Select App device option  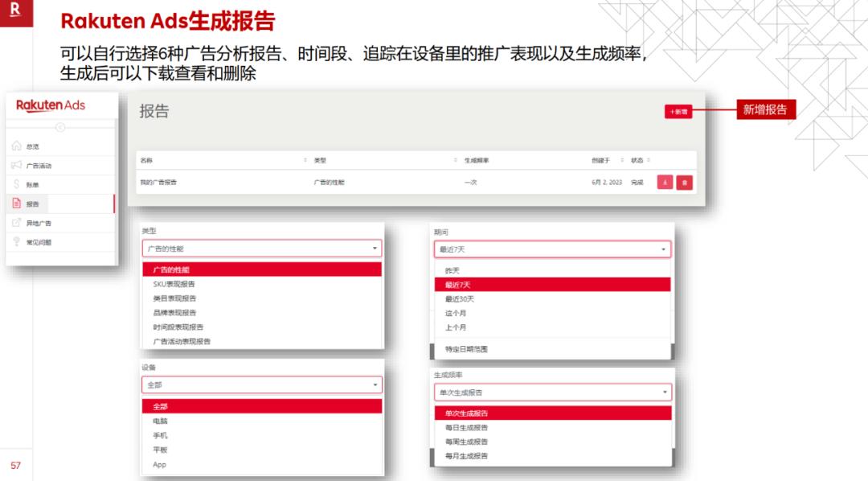(x=262, y=464)
